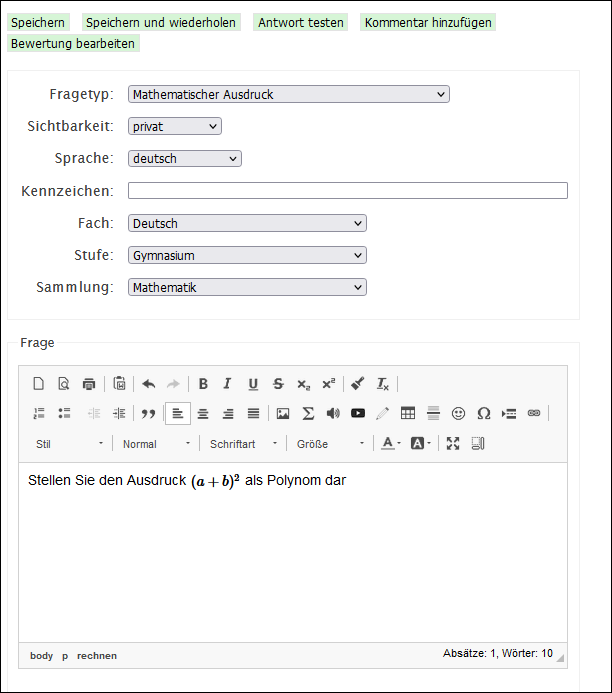
Task: Click the 'Absätze: 1, Wörter: 10' status
Action: [x=498, y=653]
